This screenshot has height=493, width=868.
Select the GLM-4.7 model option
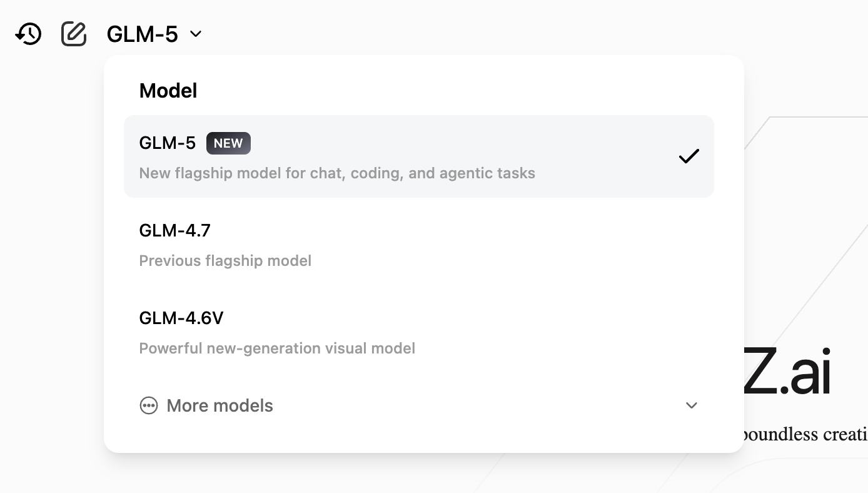[175, 231]
